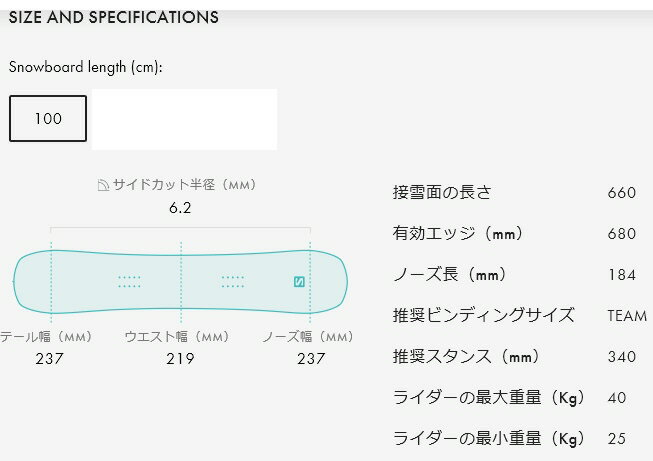The height and width of the screenshot is (461, 653).
Task: Click the 推奨ビンディングサイズ label
Action: 483,316
